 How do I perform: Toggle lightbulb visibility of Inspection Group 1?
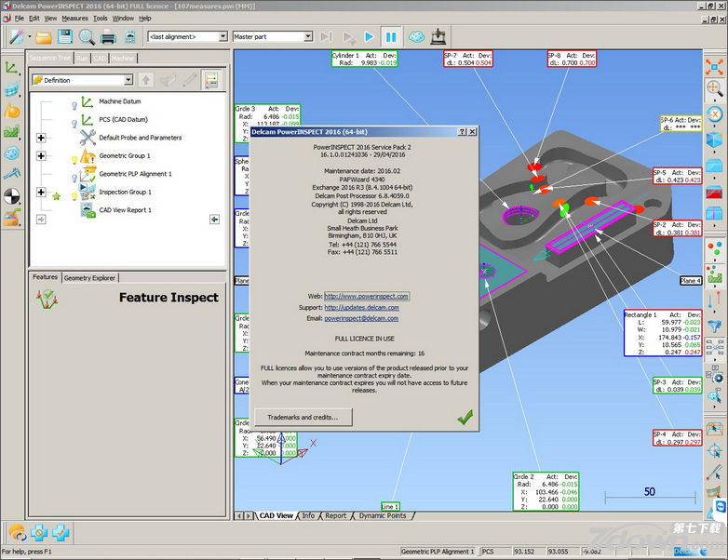(74, 196)
